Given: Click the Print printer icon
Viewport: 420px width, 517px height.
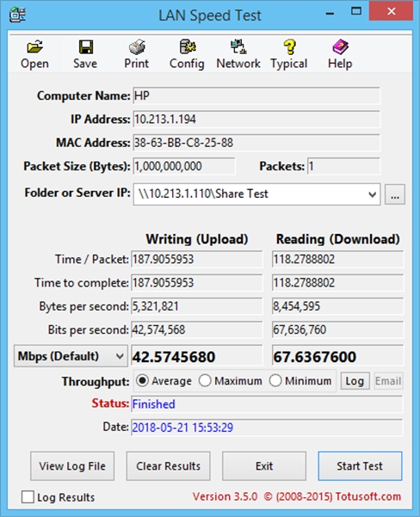Looking at the screenshot, I should (137, 47).
